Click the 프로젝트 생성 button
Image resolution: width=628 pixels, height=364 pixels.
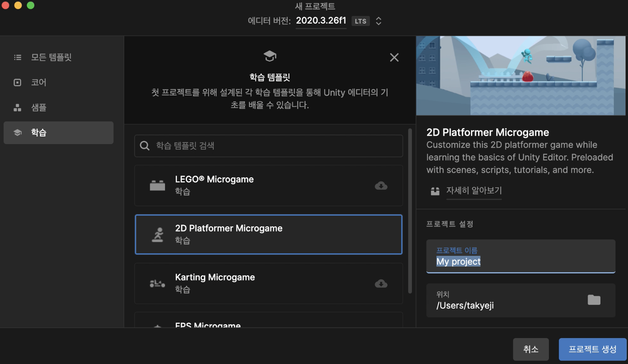[592, 349]
